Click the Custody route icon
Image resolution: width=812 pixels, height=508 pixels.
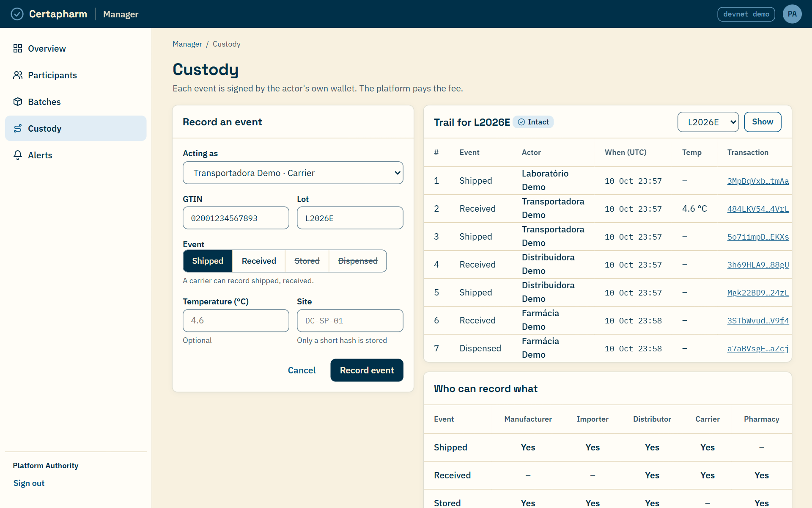coord(18,128)
